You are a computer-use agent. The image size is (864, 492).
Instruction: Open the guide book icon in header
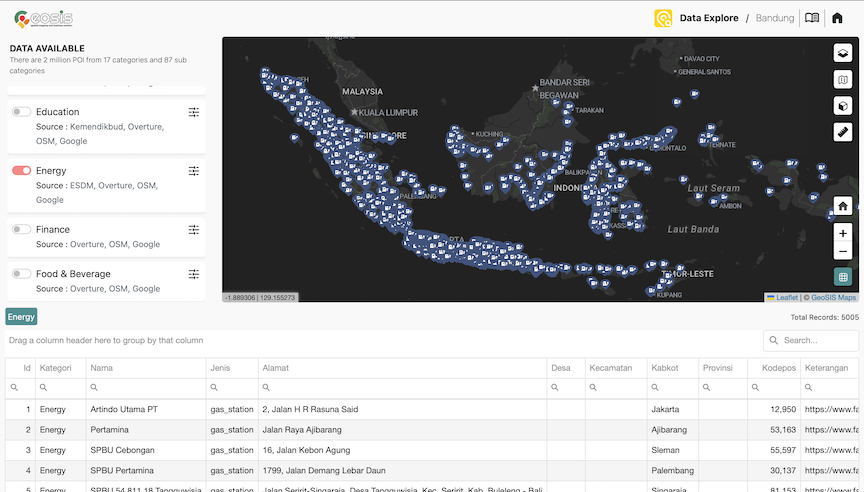tap(812, 18)
